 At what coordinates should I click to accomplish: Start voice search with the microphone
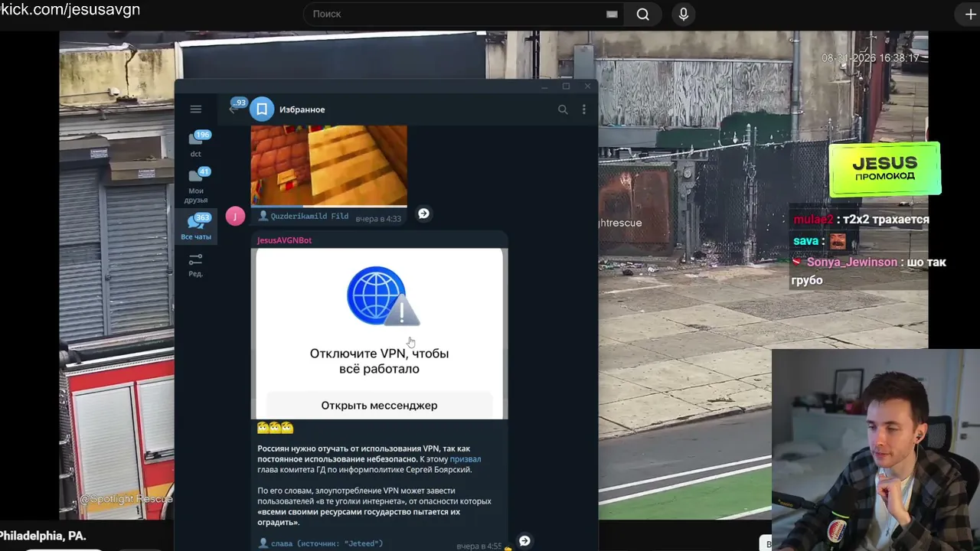684,14
